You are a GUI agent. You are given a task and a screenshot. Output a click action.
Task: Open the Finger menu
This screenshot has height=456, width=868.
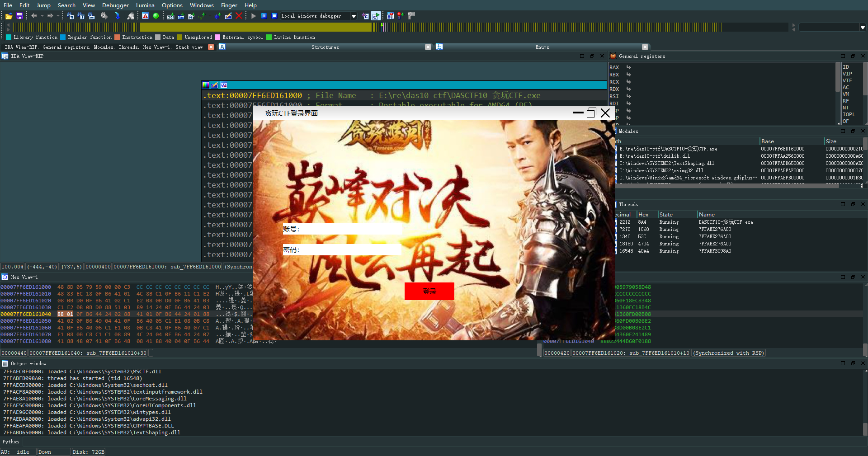[x=229, y=5]
